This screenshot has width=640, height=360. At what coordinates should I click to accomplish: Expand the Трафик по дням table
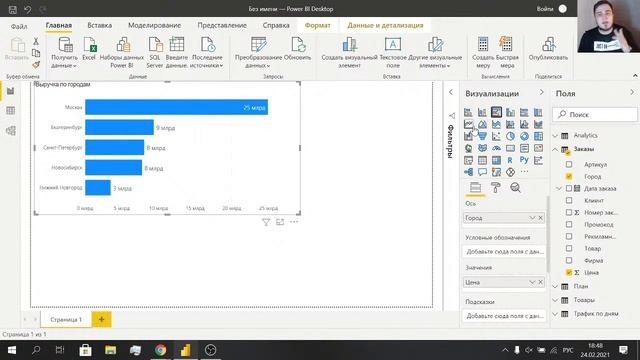(x=556, y=314)
